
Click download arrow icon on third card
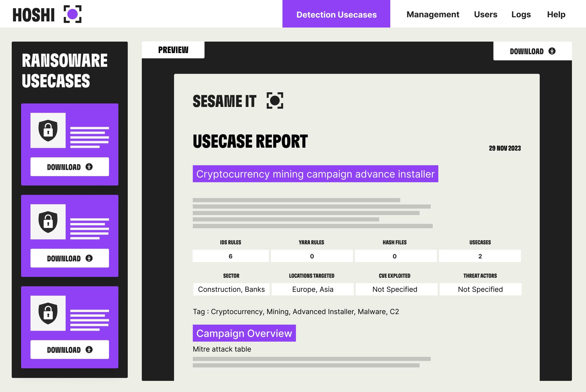coord(89,350)
